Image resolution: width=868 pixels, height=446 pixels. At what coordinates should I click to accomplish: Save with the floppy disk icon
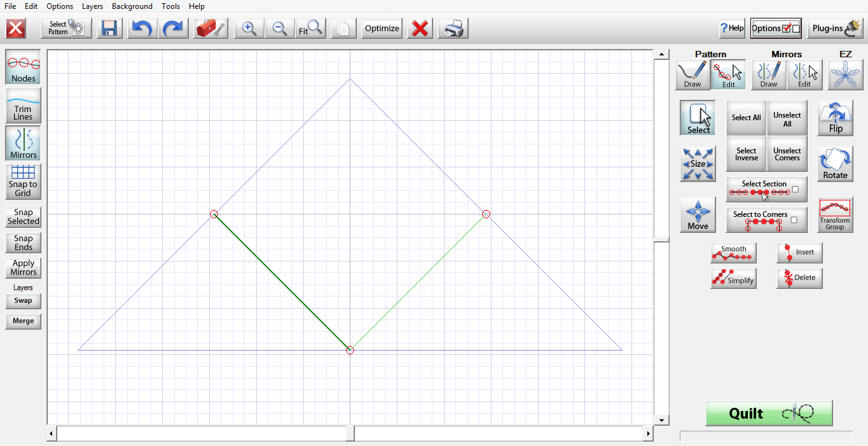click(109, 29)
